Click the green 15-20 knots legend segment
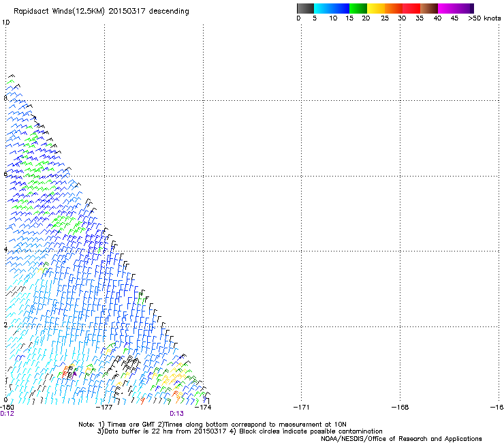504x443 pixels. click(x=358, y=8)
